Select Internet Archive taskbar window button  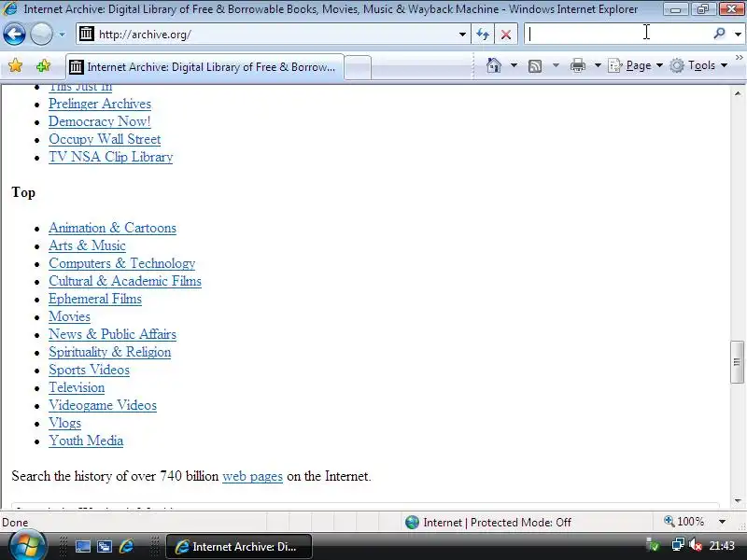(x=239, y=546)
